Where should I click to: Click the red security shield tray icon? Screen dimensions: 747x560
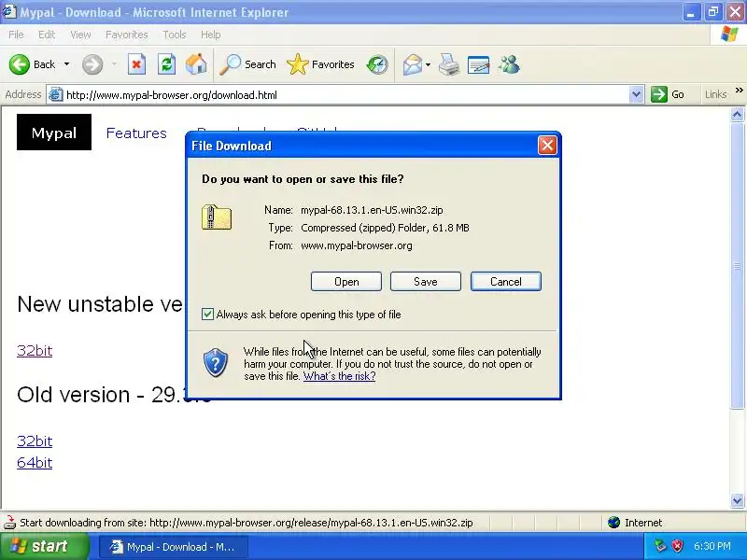678,546
